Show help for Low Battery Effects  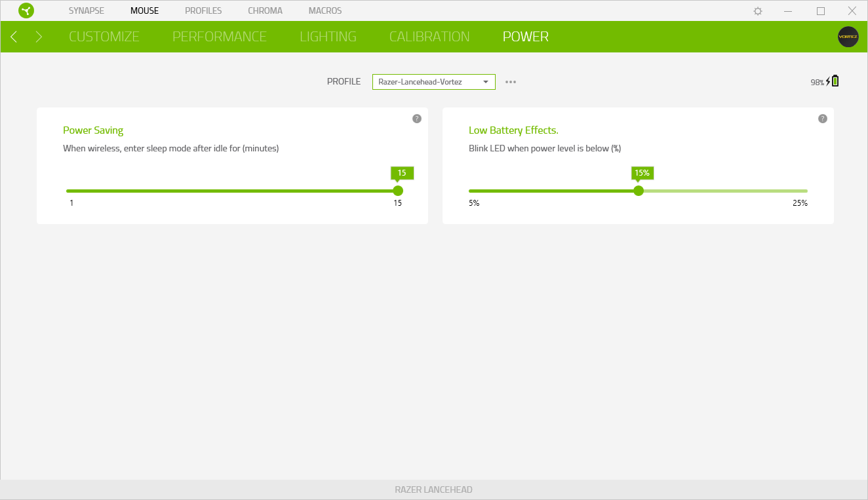click(822, 119)
